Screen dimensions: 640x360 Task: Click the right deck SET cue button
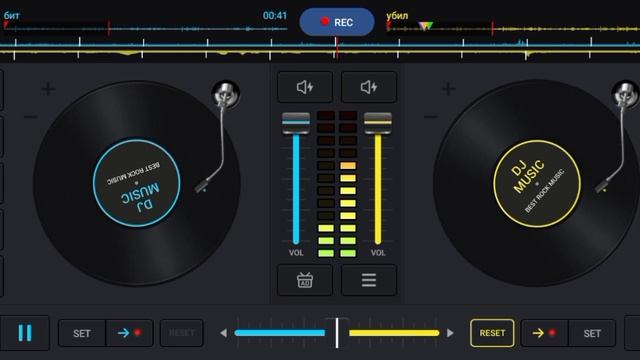(592, 333)
